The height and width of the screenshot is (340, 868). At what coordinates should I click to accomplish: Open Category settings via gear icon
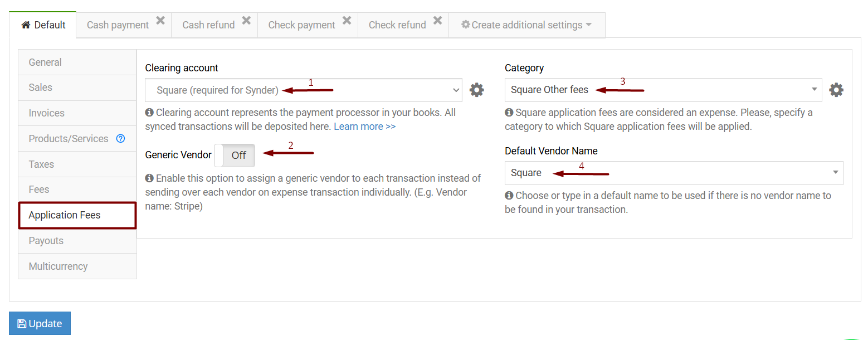pyautogui.click(x=836, y=89)
